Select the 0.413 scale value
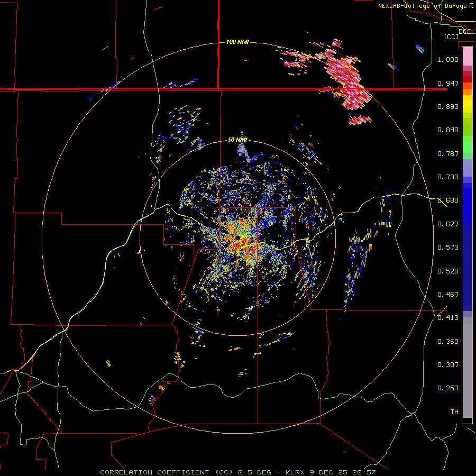The width and height of the screenshot is (476, 476). 448,318
